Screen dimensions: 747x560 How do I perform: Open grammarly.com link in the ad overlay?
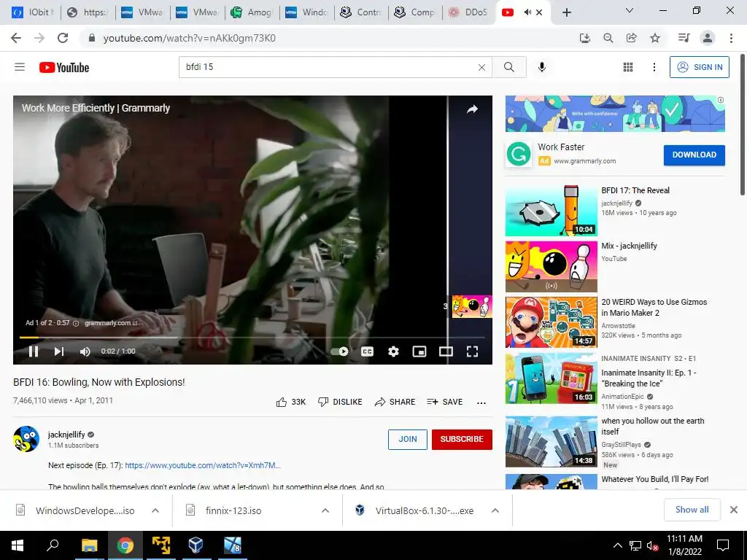point(111,323)
